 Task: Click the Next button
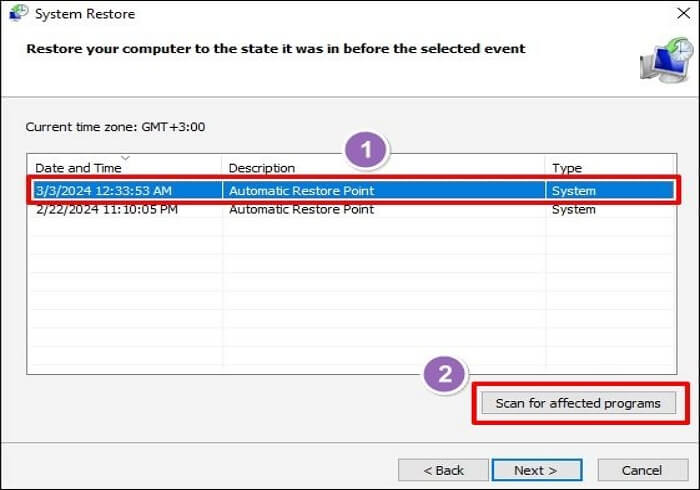pos(537,470)
